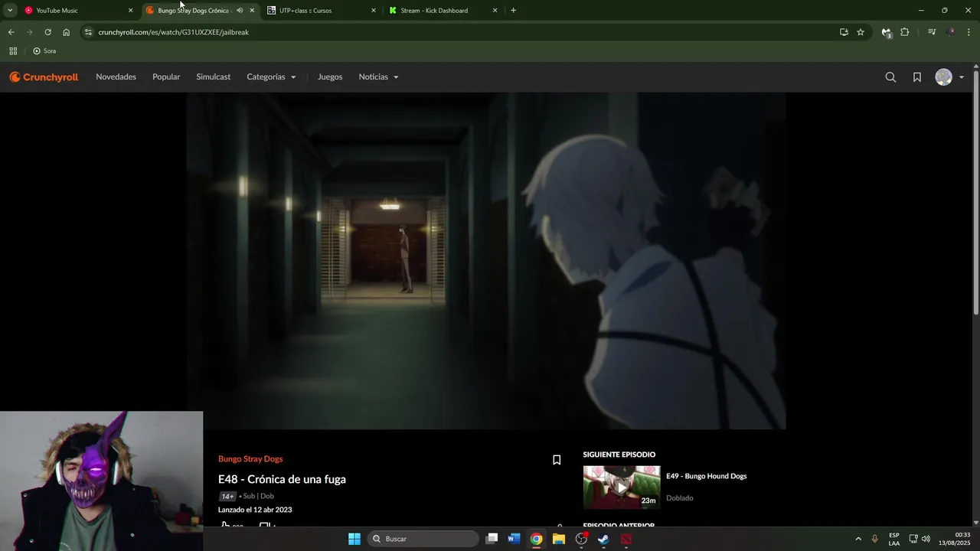Click the video player area
980x551 pixels.
click(x=486, y=260)
